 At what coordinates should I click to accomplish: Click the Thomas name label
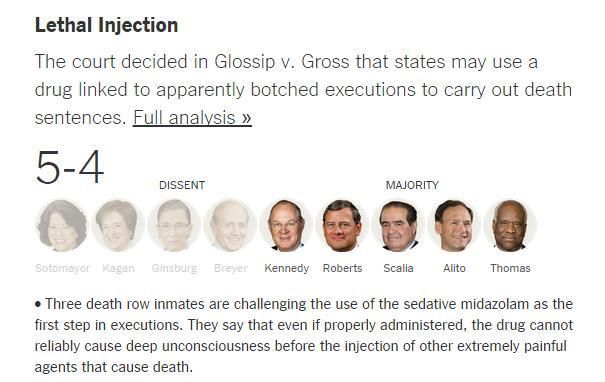[510, 268]
